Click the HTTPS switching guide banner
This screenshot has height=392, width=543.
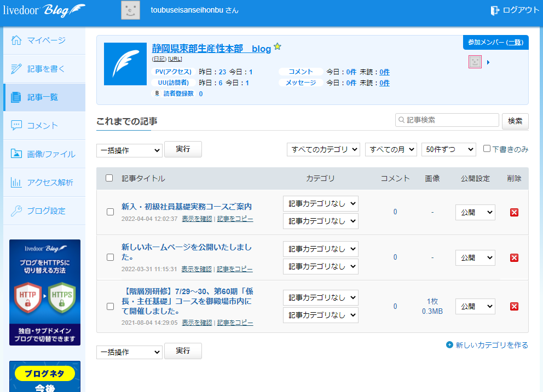[x=45, y=292]
